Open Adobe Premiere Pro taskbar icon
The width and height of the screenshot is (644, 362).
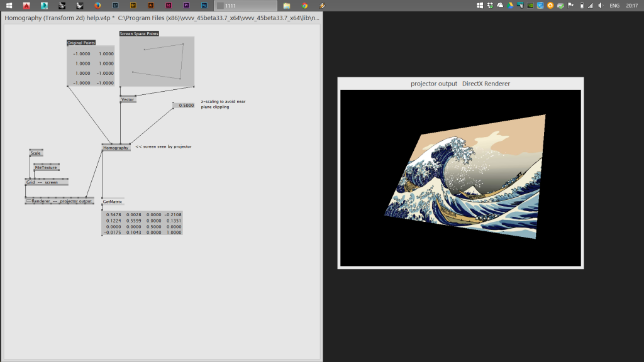point(186,6)
